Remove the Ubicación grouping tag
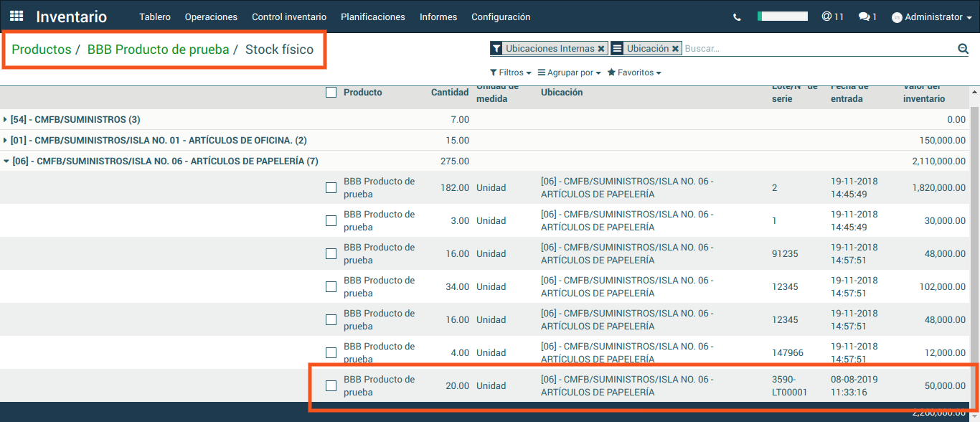The height and width of the screenshot is (422, 980). pyautogui.click(x=675, y=49)
